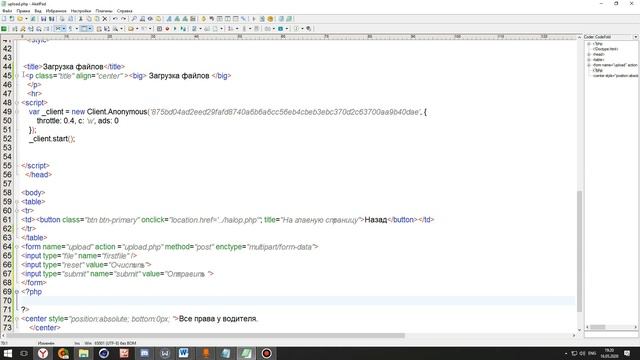Open Discord from the taskbar
Image resolution: width=640 pixels, height=360 pixels.
[144, 353]
